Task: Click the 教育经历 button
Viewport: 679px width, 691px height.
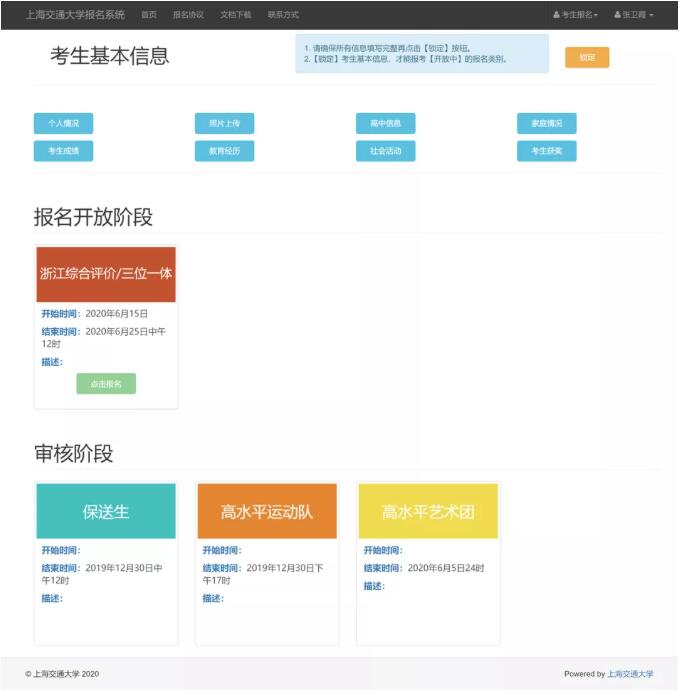Action: (x=224, y=151)
